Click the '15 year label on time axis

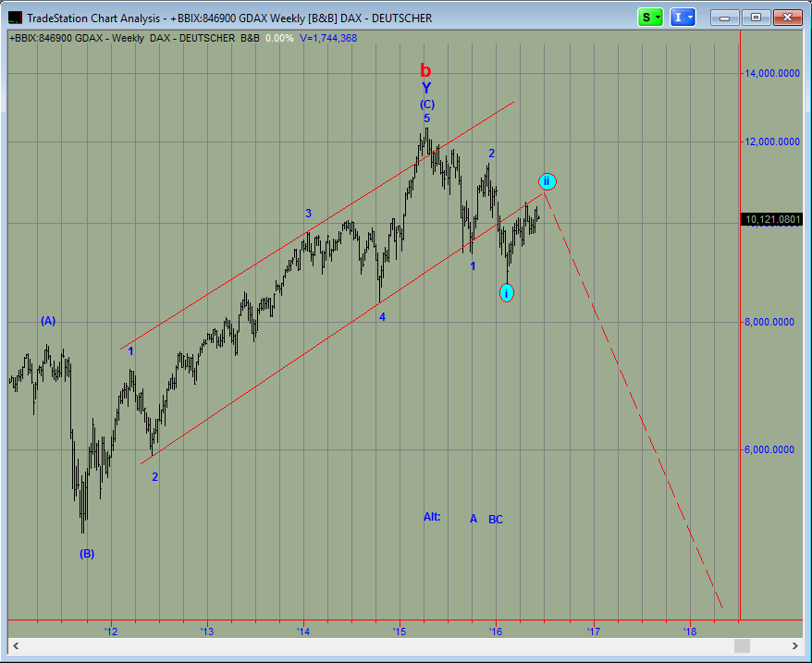[x=400, y=632]
